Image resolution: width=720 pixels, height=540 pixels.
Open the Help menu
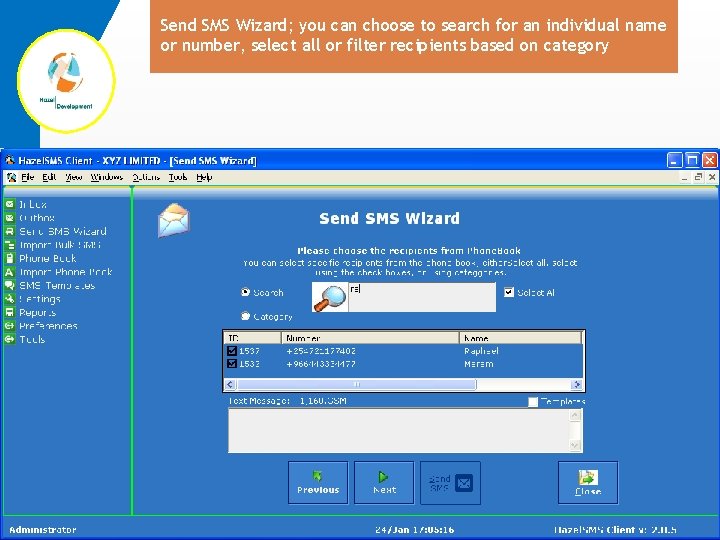click(204, 177)
